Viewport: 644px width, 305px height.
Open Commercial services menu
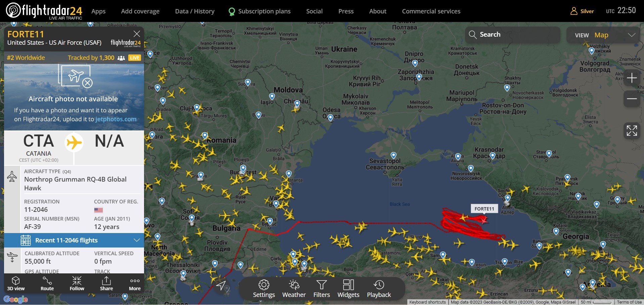click(431, 11)
